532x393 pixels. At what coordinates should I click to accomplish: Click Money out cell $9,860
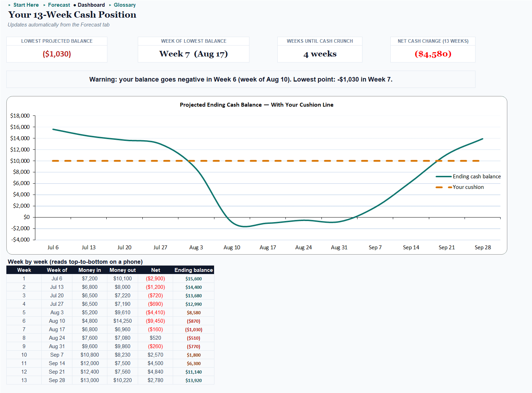click(123, 346)
